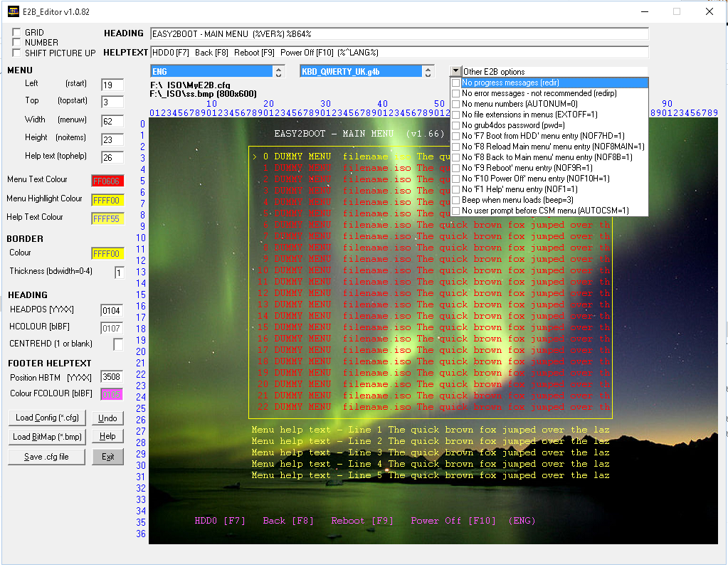Viewport: 728px width, 567px height.
Task: Pick the Menu Highlight Colour swatch
Action: [x=107, y=201]
